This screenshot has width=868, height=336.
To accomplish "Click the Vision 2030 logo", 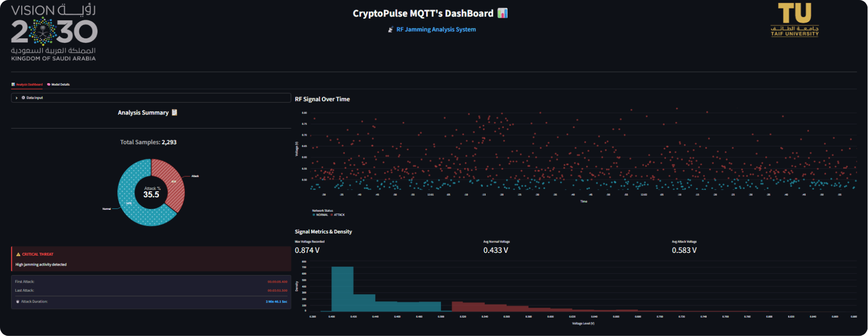I will pyautogui.click(x=54, y=33).
